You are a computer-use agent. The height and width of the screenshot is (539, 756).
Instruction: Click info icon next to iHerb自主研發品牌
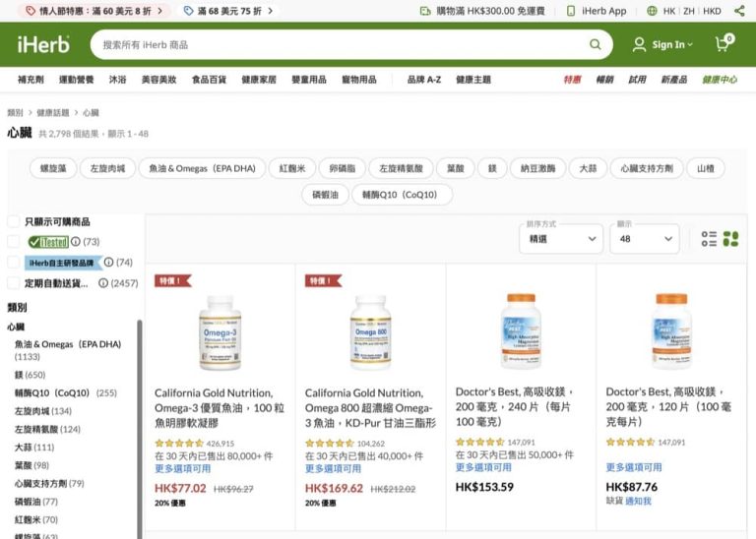[108, 262]
